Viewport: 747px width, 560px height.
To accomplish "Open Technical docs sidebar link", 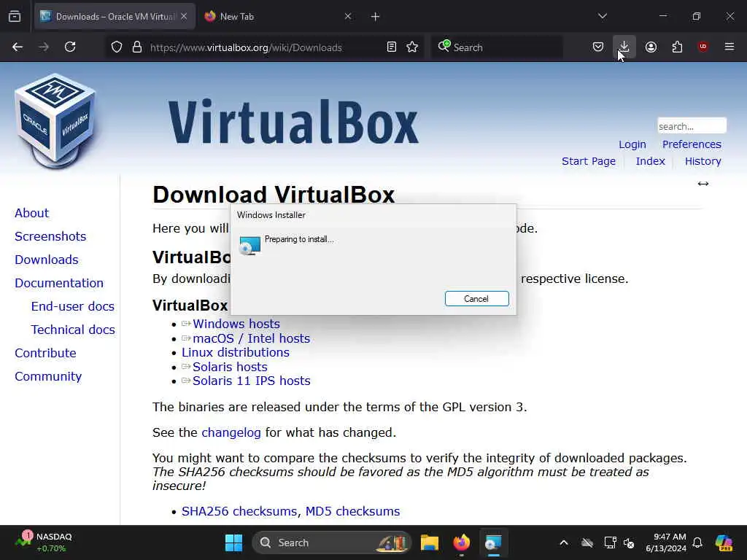I will (73, 330).
